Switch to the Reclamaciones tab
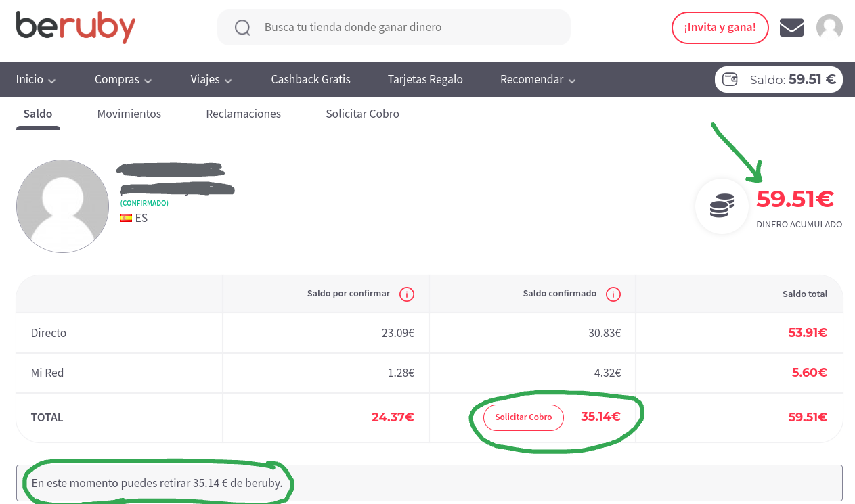This screenshot has height=504, width=855. point(243,114)
